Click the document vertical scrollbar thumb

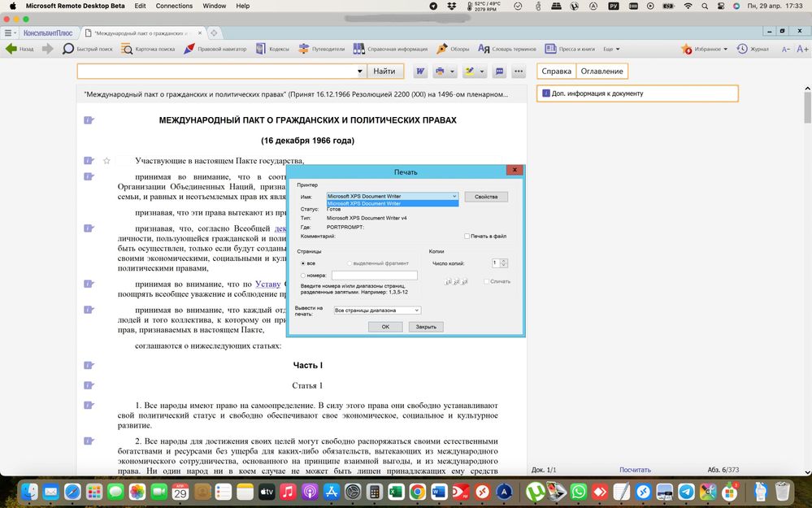point(807,107)
